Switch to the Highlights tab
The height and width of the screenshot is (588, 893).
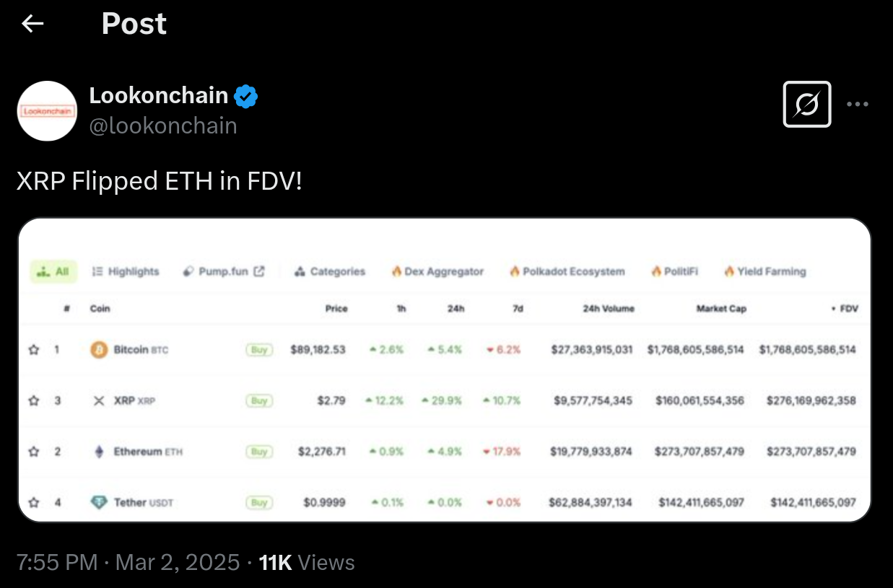[126, 272]
